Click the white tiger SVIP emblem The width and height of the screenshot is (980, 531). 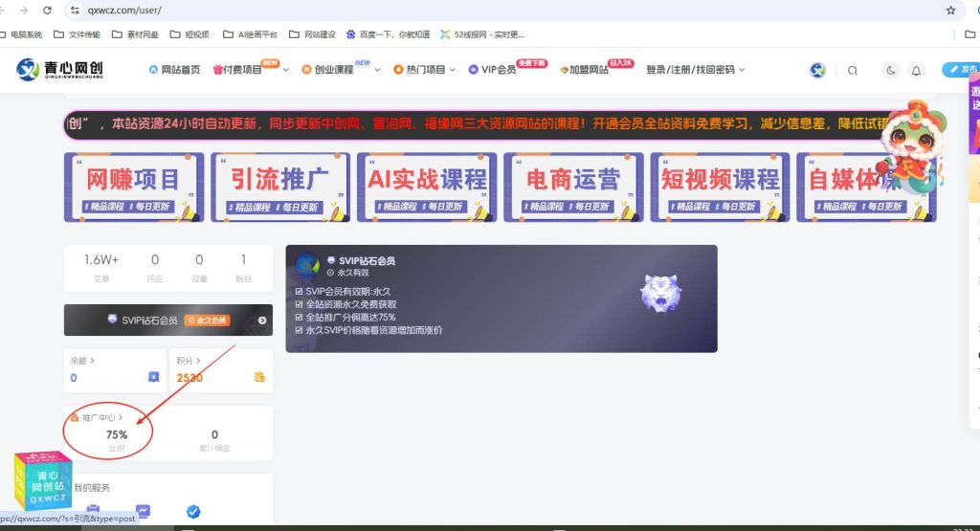[660, 294]
